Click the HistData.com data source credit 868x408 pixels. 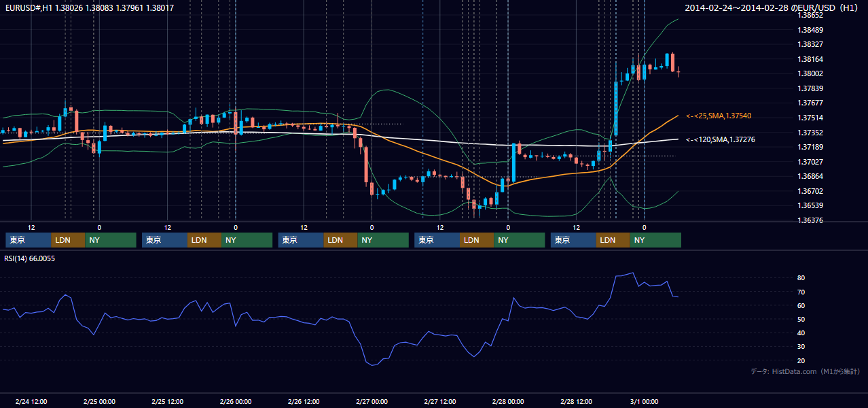tap(806, 371)
